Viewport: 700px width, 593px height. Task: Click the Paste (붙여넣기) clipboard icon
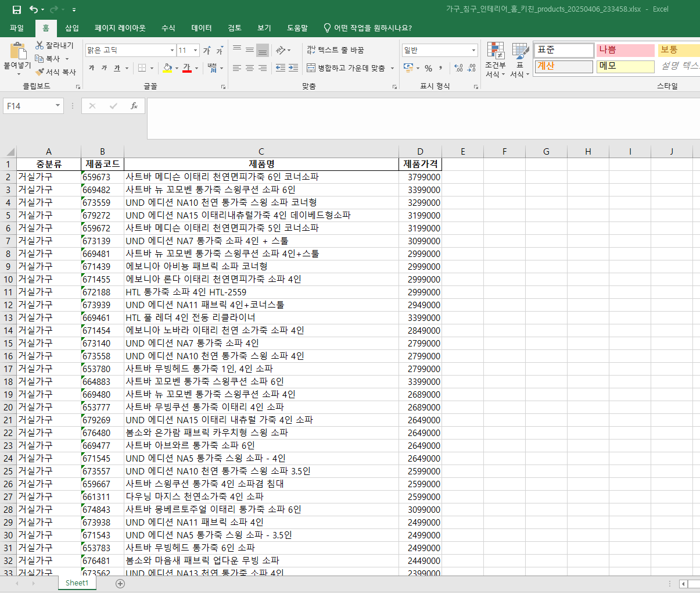click(17, 52)
